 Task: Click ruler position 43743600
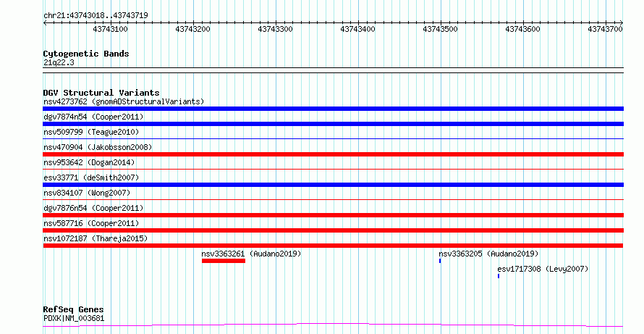click(523, 29)
